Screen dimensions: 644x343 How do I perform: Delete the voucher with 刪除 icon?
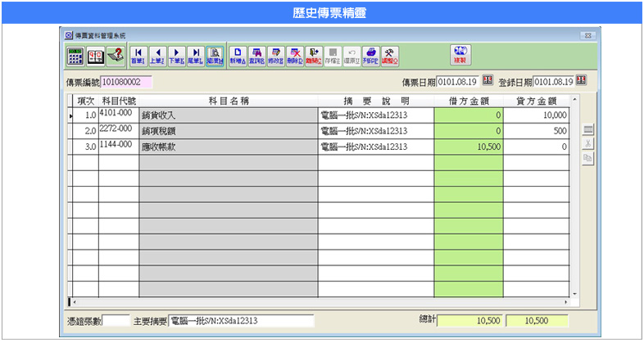click(295, 56)
